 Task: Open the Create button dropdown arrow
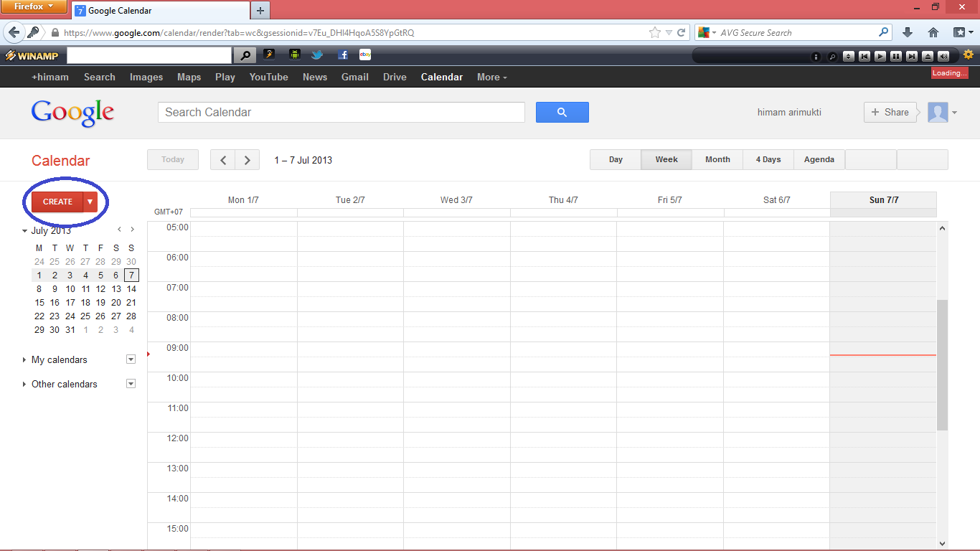[90, 202]
